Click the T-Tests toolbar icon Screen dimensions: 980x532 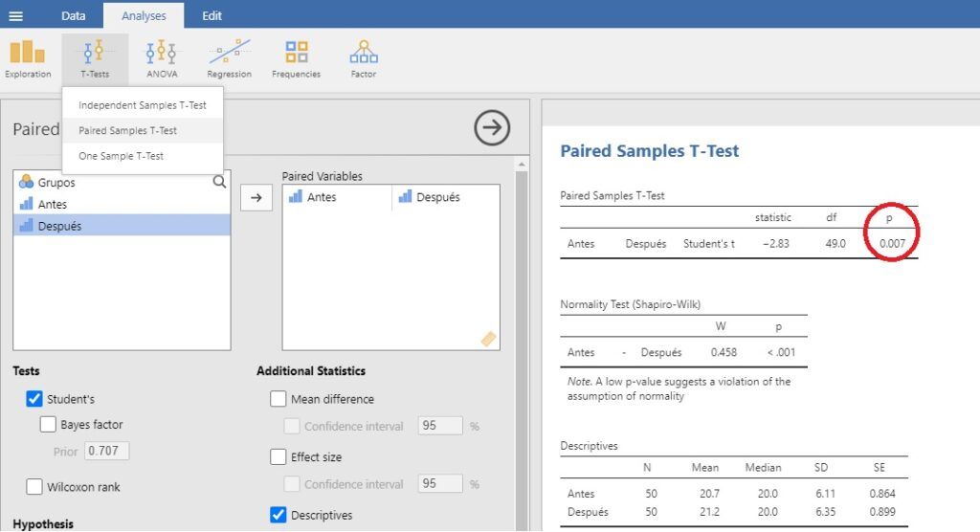[x=94, y=57]
